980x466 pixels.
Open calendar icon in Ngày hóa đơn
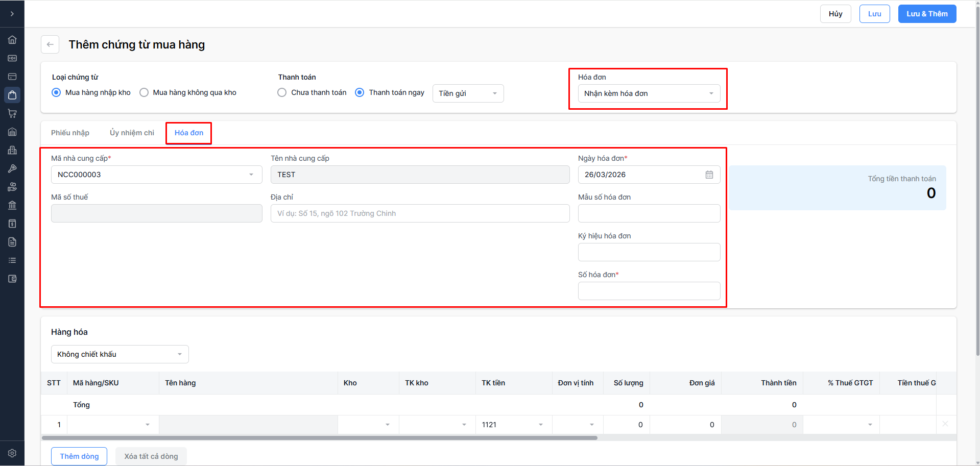(709, 175)
